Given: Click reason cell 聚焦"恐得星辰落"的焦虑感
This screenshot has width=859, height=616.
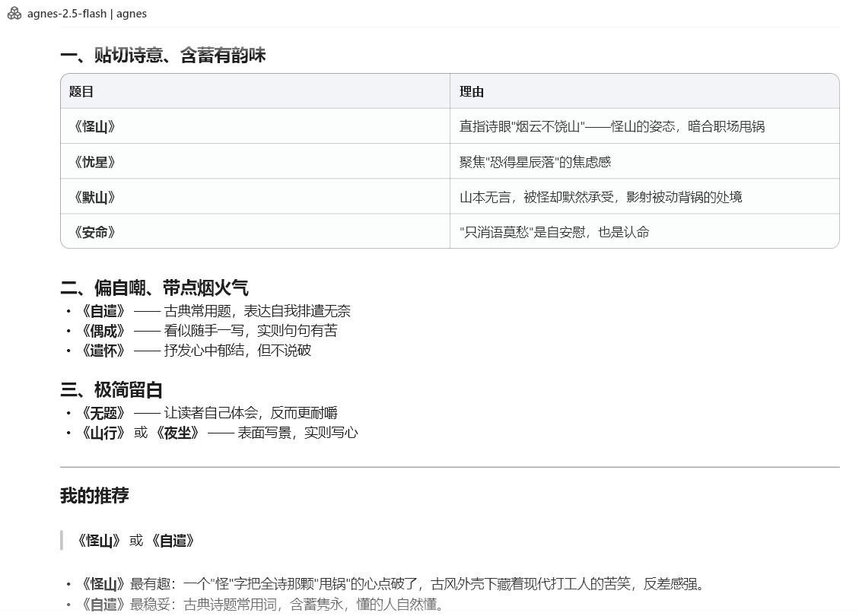Looking at the screenshot, I should pos(644,161).
